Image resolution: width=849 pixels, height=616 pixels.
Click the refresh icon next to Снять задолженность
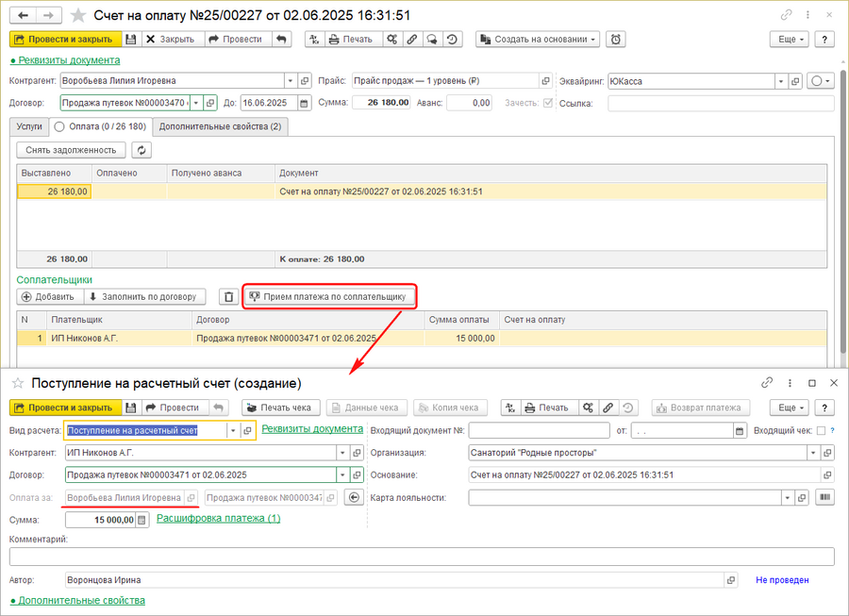[141, 150]
